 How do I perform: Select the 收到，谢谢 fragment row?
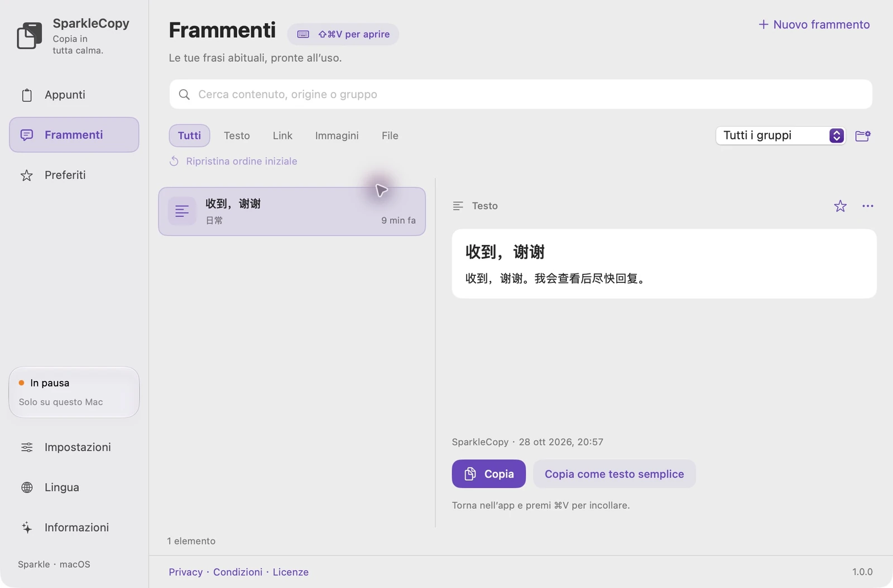[x=292, y=211]
